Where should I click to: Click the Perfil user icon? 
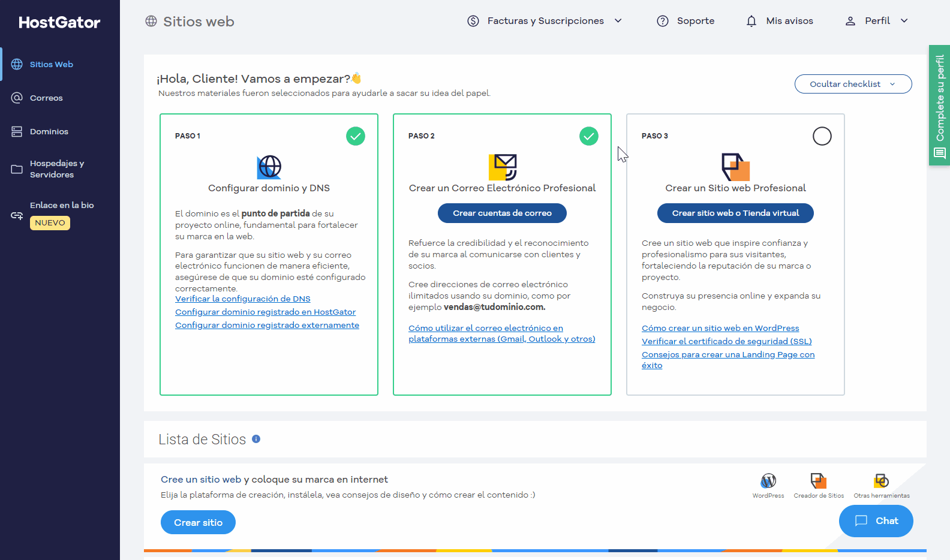[850, 21]
